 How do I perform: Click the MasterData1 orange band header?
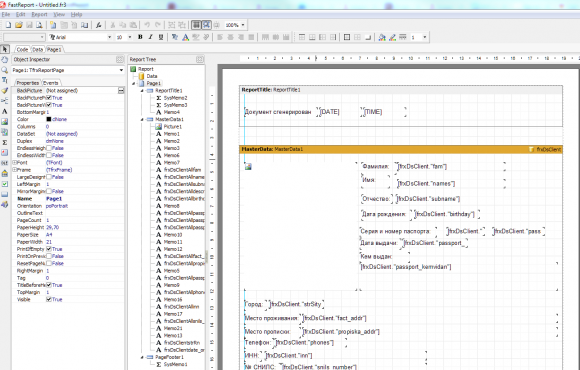(401, 149)
